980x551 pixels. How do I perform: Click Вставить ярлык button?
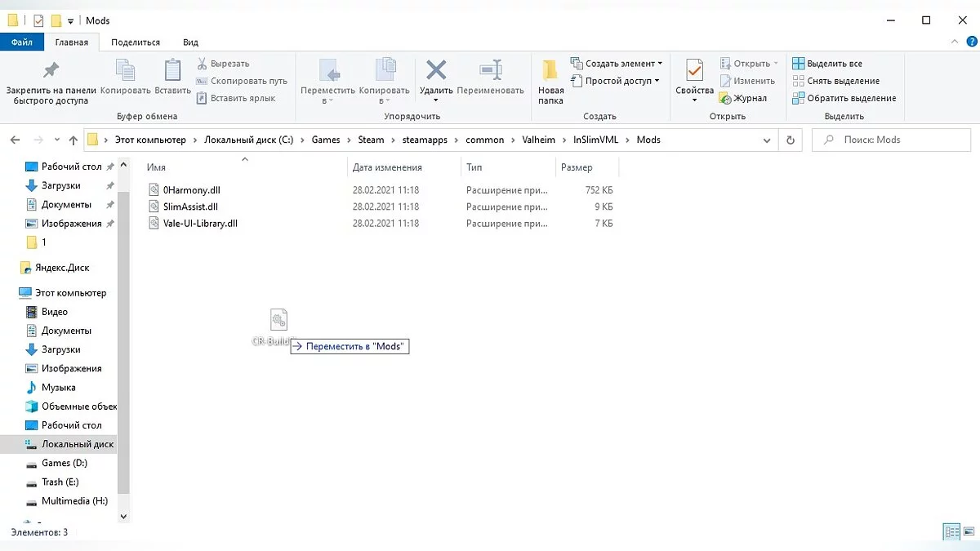coord(236,98)
